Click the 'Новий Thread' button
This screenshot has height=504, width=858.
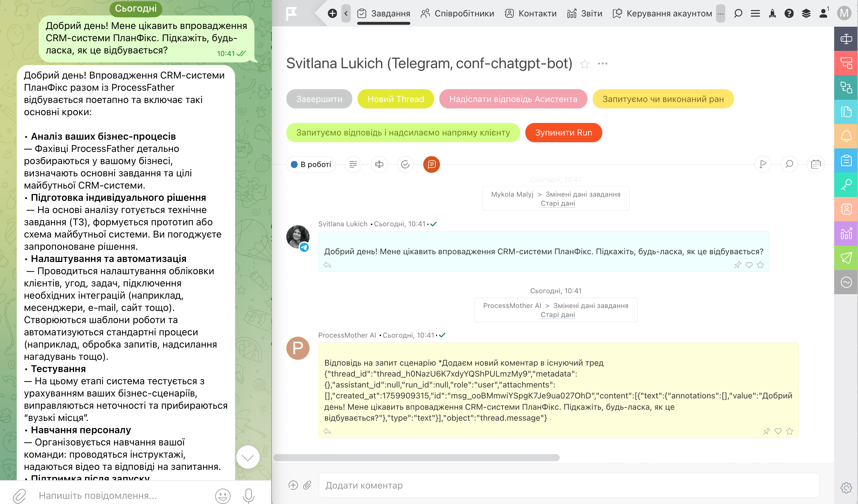(x=396, y=99)
